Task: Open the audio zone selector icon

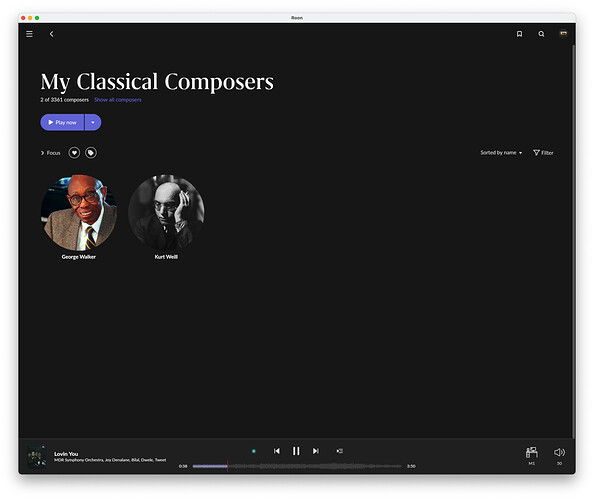Action: coord(532,452)
